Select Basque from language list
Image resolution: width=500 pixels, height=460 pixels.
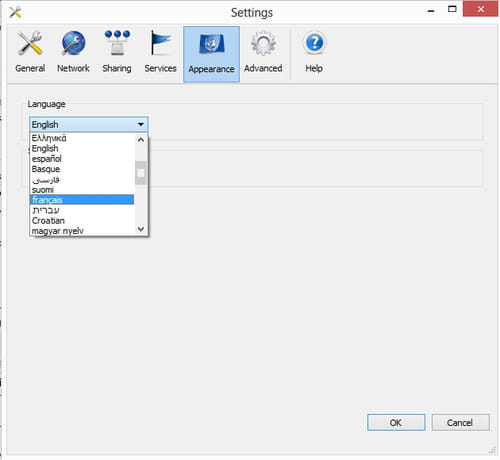tap(82, 169)
